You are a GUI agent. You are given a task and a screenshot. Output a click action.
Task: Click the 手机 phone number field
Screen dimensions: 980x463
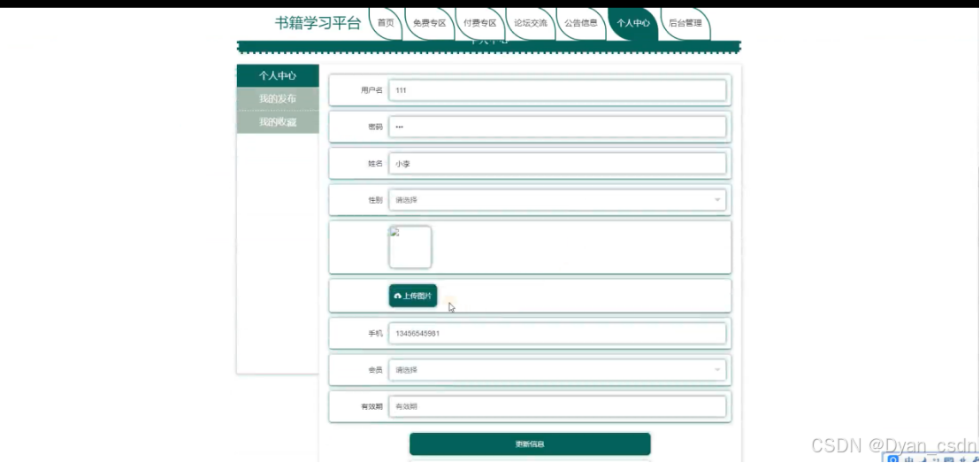tap(557, 334)
